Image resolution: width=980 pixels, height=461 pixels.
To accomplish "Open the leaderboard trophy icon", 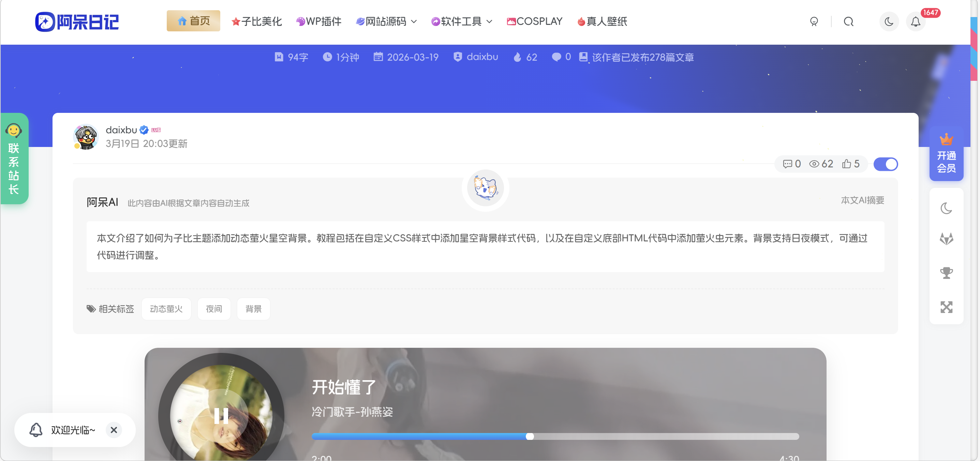I will pyautogui.click(x=947, y=272).
